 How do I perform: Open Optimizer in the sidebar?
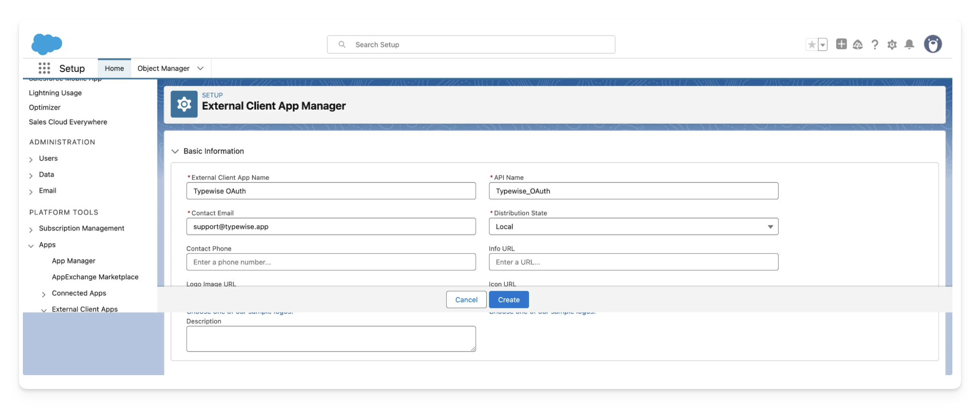(45, 107)
